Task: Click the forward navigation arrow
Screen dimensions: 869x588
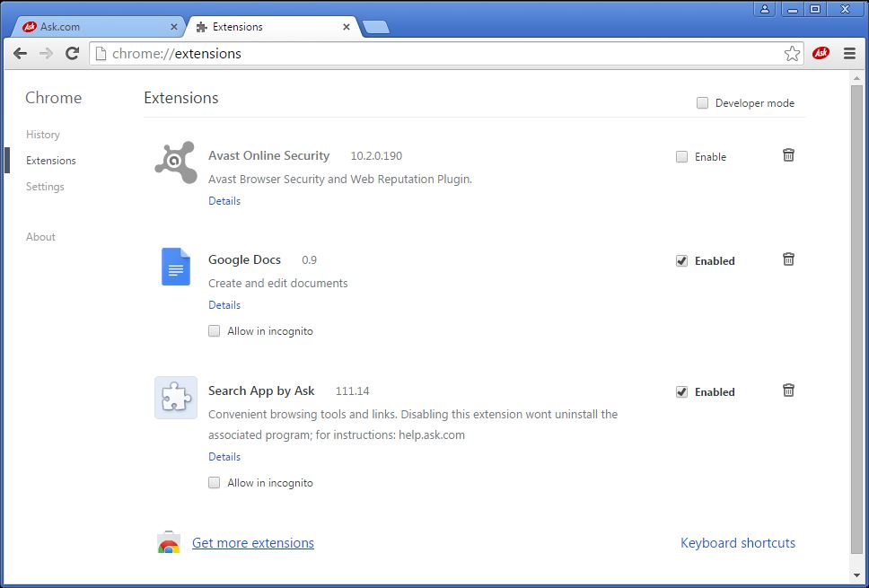Action: (47, 54)
